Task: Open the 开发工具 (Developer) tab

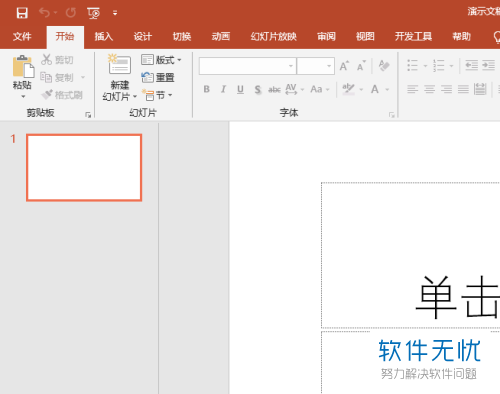Action: [x=413, y=36]
